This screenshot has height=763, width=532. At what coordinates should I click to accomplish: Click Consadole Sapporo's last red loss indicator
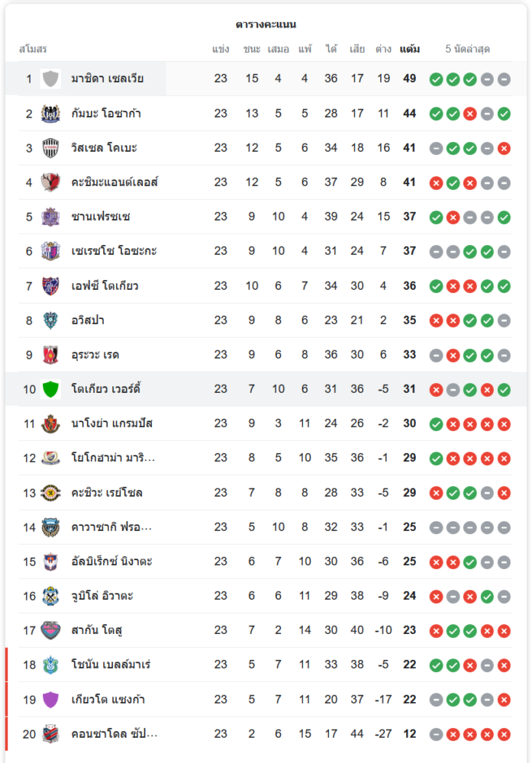[x=504, y=734]
